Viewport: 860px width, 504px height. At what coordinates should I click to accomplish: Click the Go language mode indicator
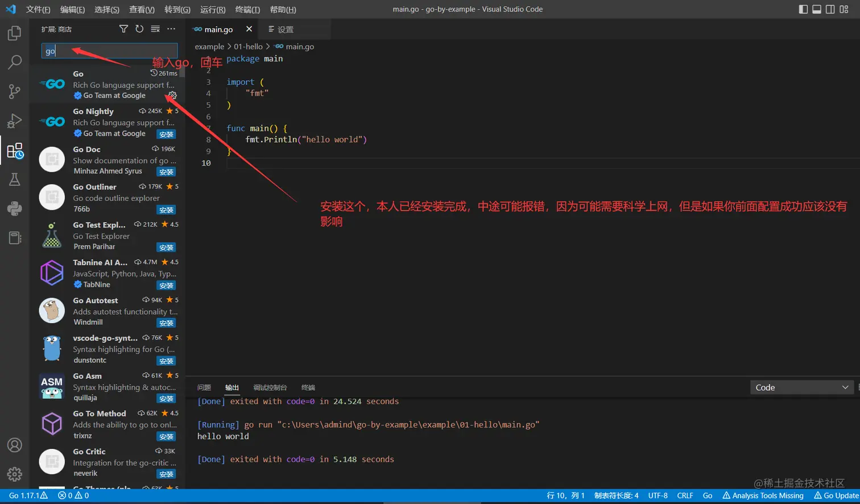click(x=707, y=495)
